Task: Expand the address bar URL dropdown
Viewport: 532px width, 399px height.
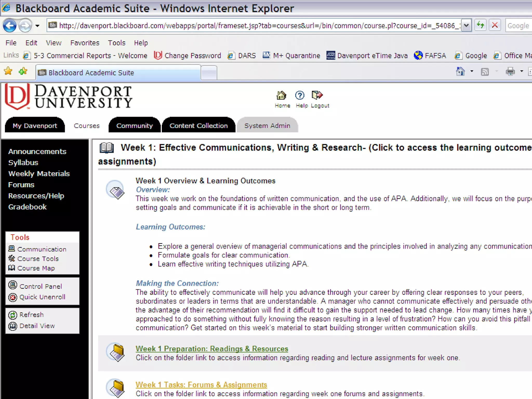Action: [x=466, y=25]
